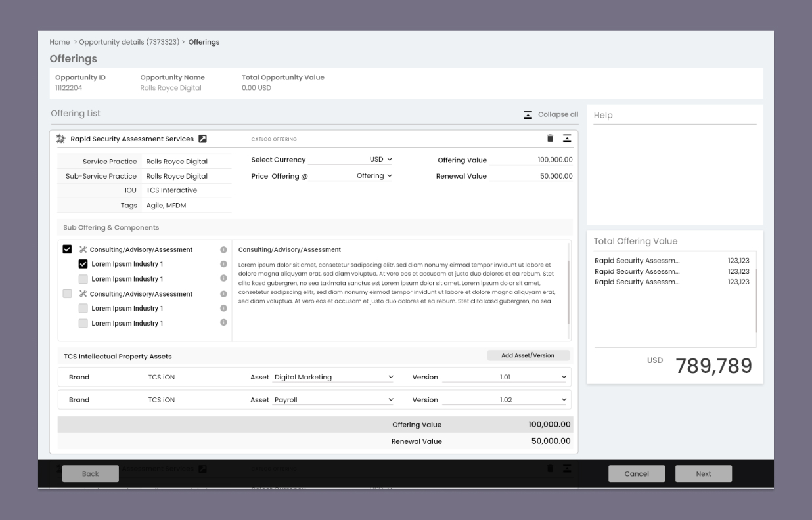Collapse the Rapid Security Assessment offering card
This screenshot has width=812, height=520.
coord(566,139)
